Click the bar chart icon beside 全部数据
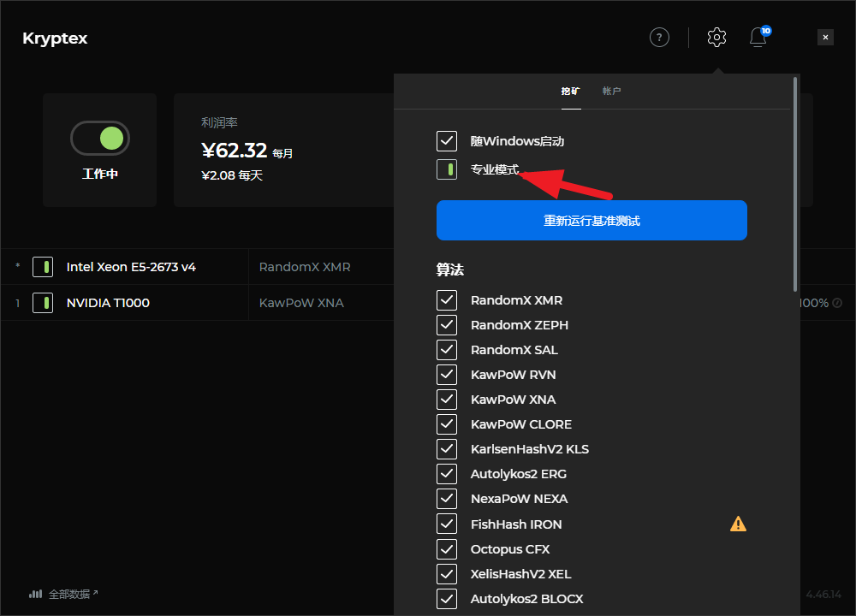Image resolution: width=856 pixels, height=616 pixels. tap(35, 594)
